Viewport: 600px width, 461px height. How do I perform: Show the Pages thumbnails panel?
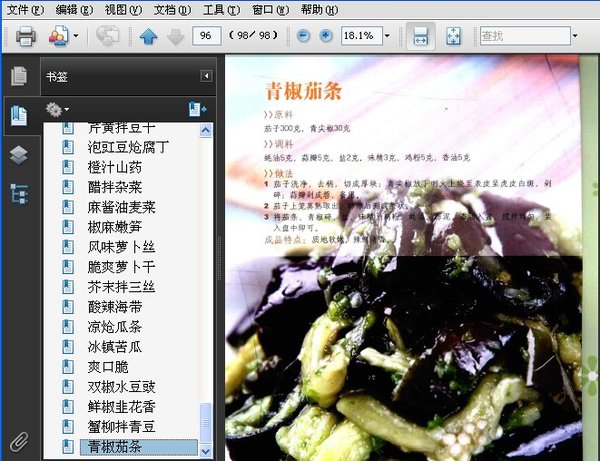[19, 76]
